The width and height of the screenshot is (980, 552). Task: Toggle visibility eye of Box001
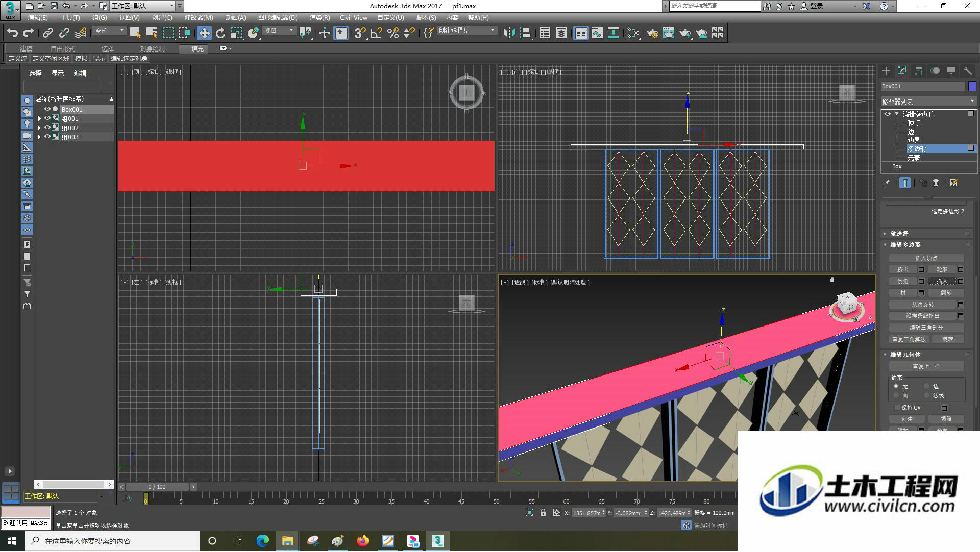[47, 109]
